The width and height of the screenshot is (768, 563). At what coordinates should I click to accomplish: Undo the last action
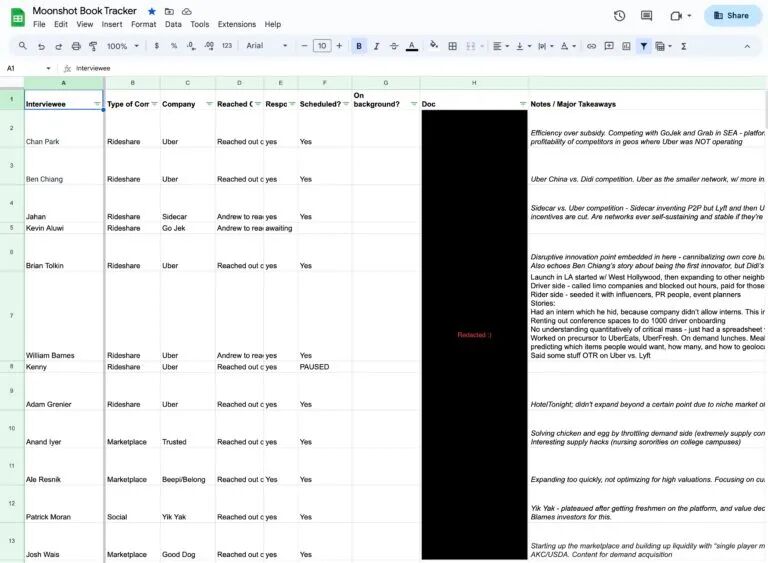41,46
